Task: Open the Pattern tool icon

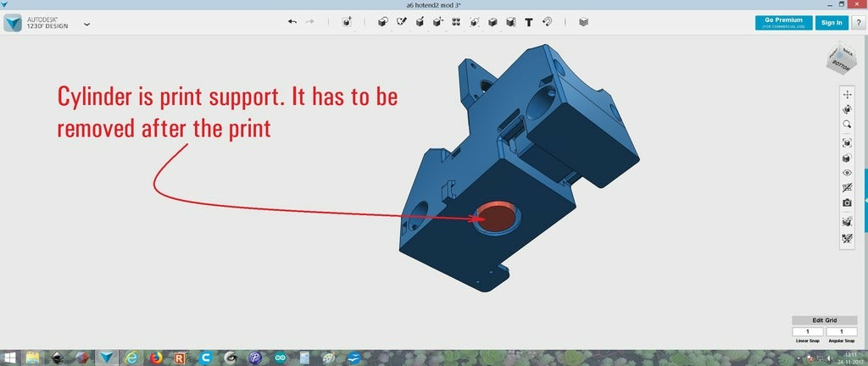Action: (456, 23)
